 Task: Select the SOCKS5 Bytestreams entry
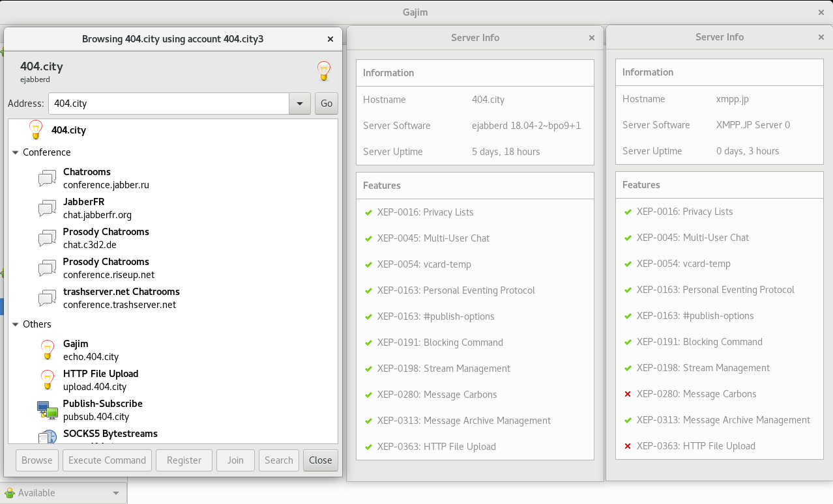pos(110,434)
